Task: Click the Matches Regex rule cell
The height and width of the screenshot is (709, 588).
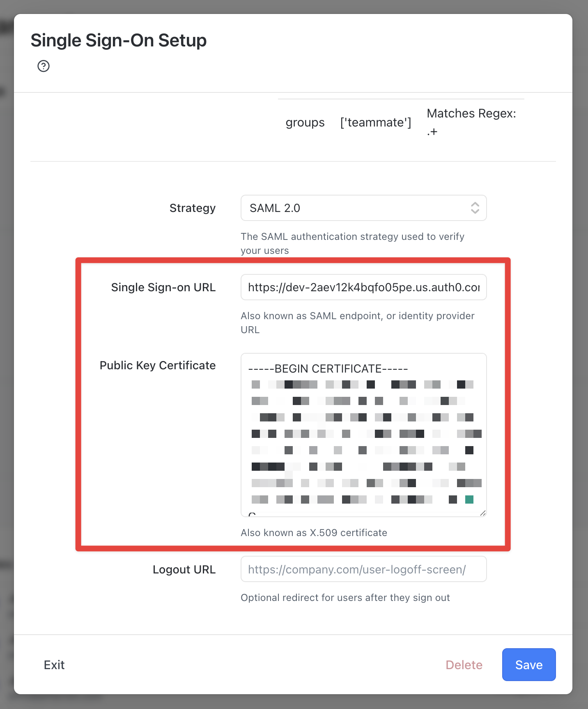Action: pyautogui.click(x=471, y=122)
